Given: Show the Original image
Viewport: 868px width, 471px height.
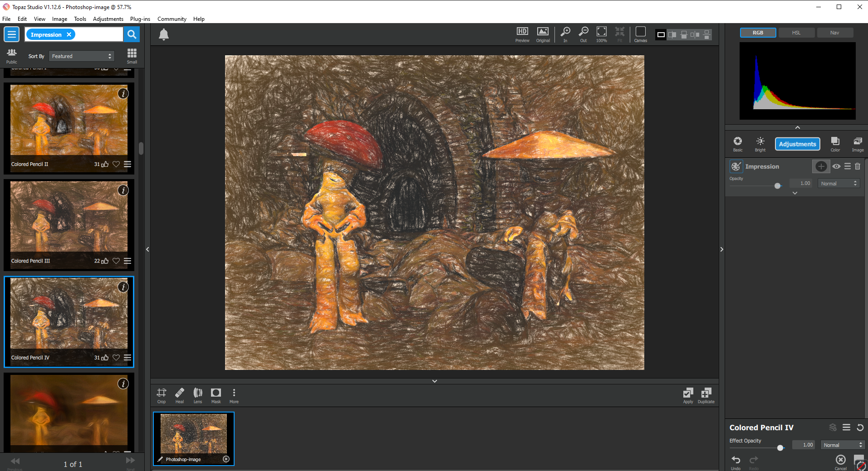Looking at the screenshot, I should click(x=543, y=34).
